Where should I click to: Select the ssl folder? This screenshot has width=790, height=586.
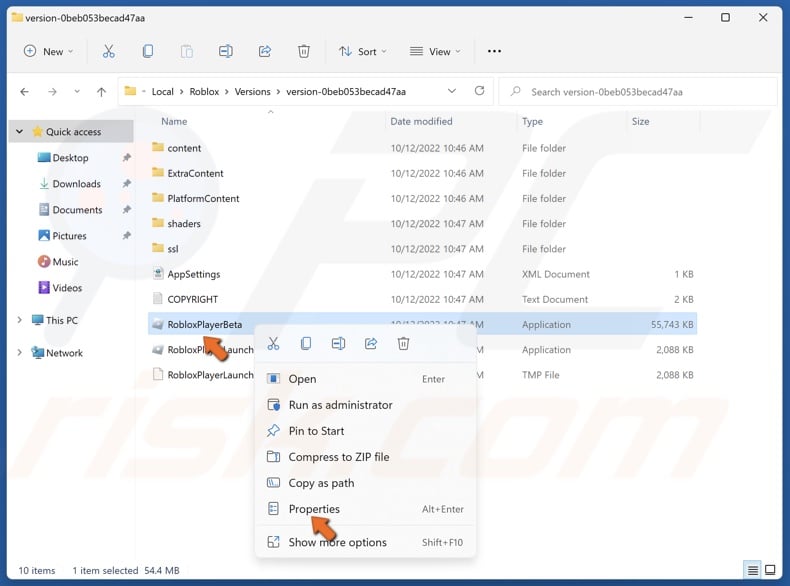422,249
